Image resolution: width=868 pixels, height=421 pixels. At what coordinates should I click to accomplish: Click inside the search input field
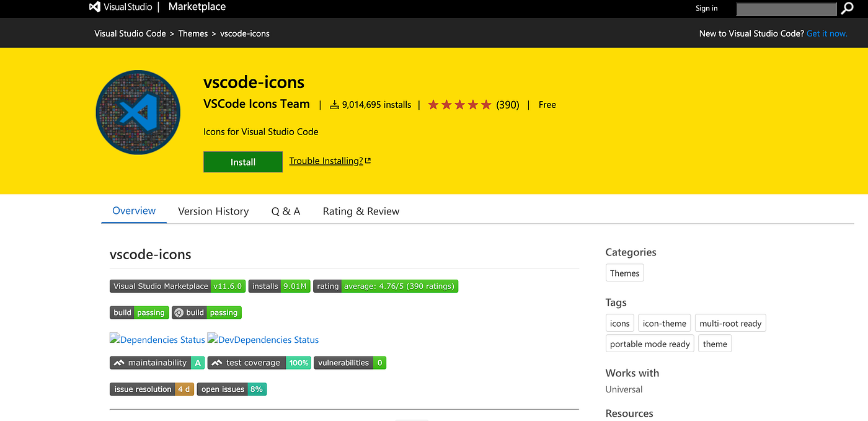(786, 9)
